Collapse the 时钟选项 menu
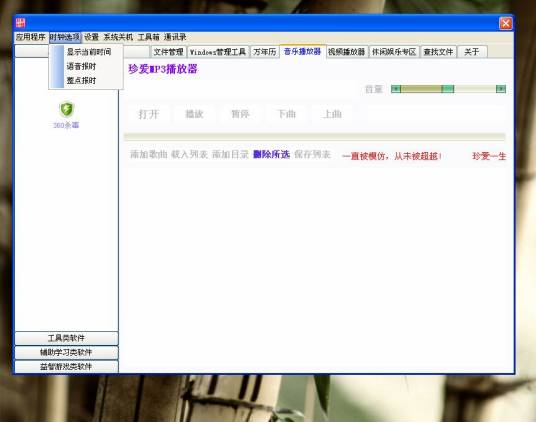Screen dimensions: 536x422 point(65,37)
